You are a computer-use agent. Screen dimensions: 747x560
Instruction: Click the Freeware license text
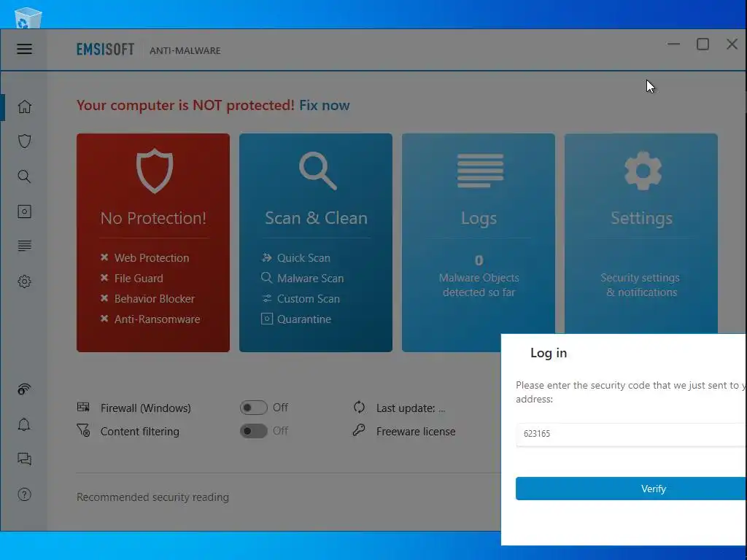pos(416,432)
